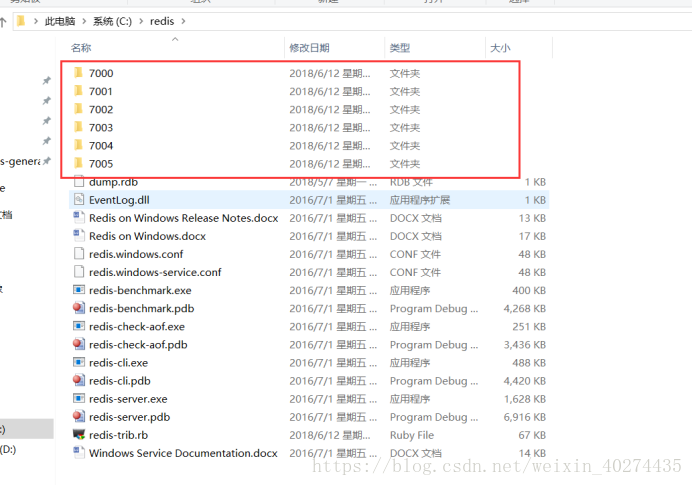Click the redis.windows.conf file icon

pyautogui.click(x=79, y=254)
